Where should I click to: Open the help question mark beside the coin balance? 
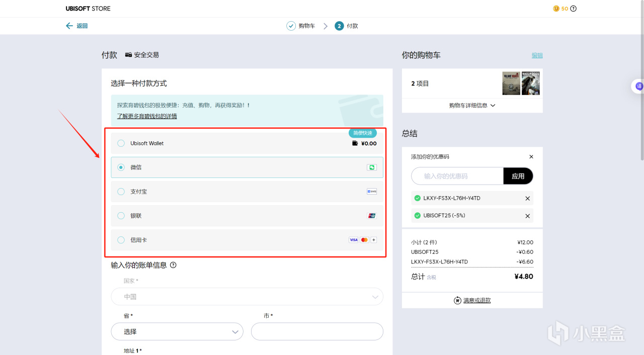574,9
